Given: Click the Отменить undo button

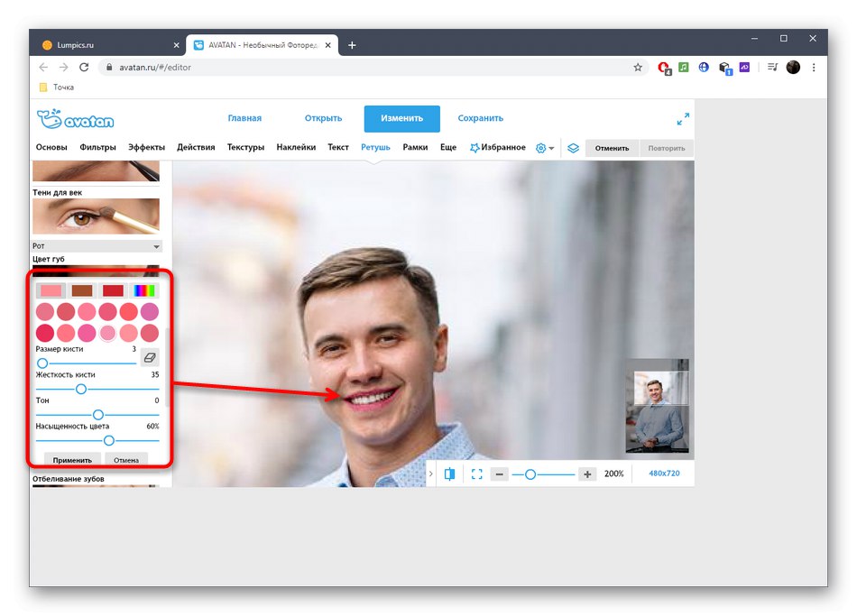Looking at the screenshot, I should click(x=612, y=146).
